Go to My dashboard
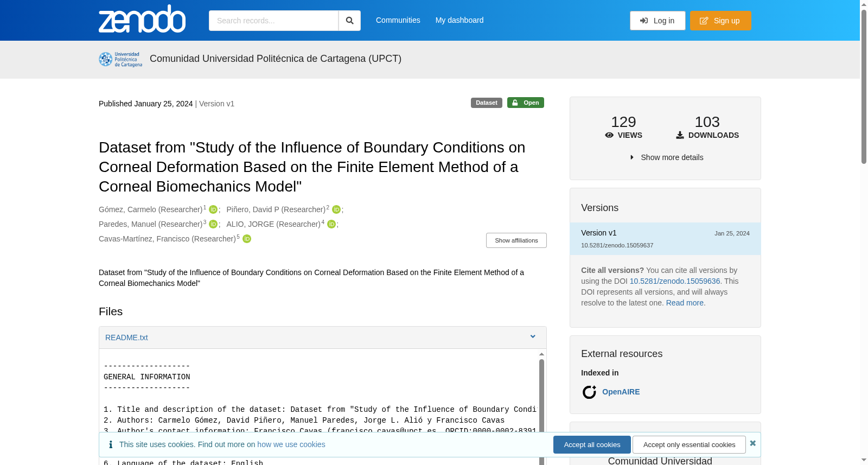This screenshot has height=465, width=868. 459,20
